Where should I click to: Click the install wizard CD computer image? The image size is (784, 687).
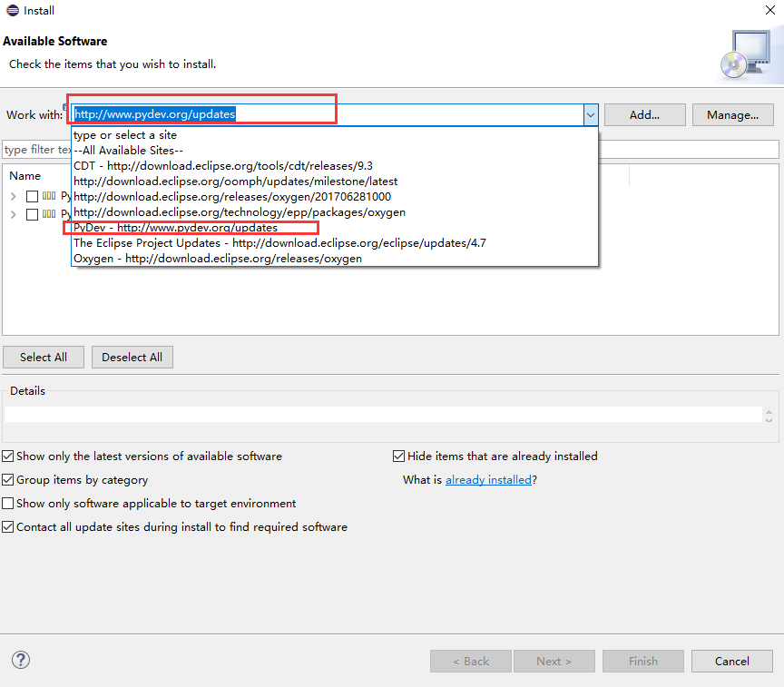tap(748, 55)
